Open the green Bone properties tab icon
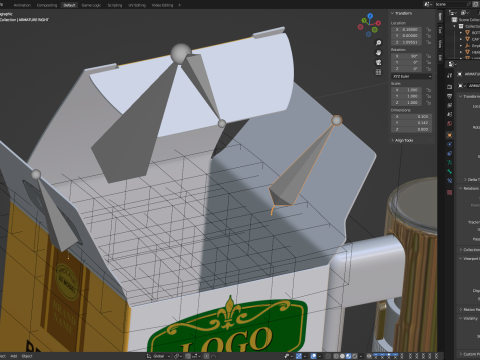The image size is (480, 360). (450, 171)
